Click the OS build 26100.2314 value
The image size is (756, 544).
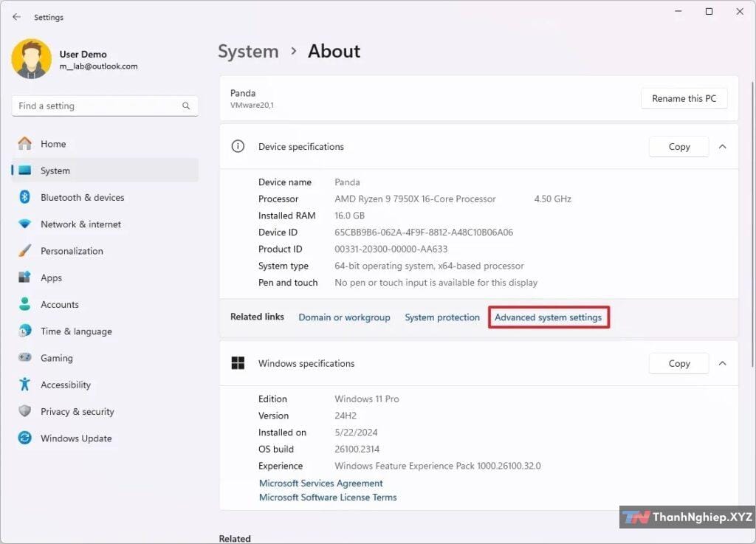tap(357, 449)
